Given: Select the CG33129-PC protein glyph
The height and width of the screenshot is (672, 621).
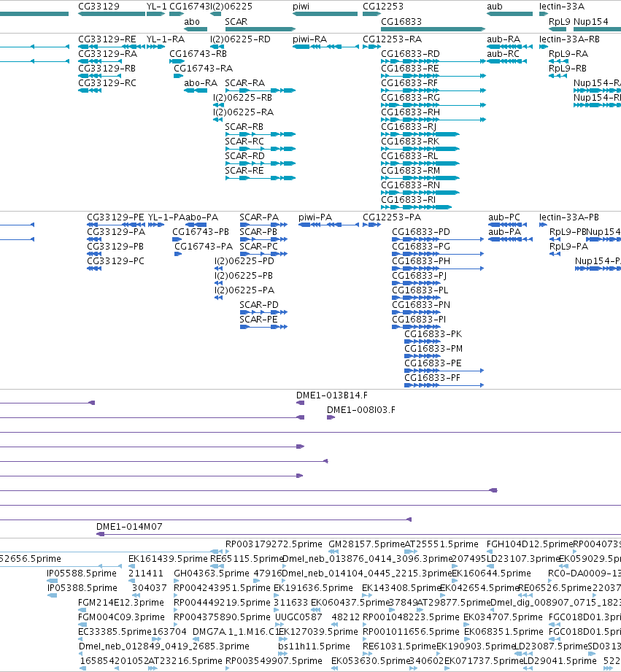Looking at the screenshot, I should tap(94, 269).
